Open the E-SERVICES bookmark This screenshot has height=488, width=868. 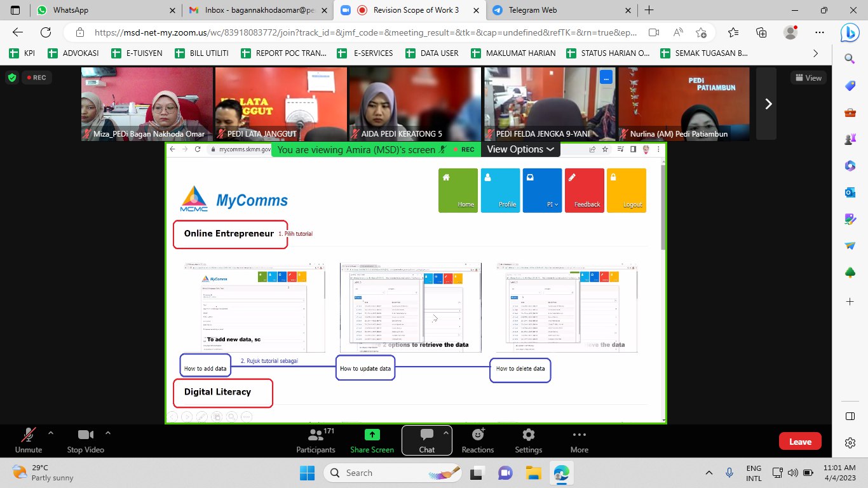tap(365, 53)
